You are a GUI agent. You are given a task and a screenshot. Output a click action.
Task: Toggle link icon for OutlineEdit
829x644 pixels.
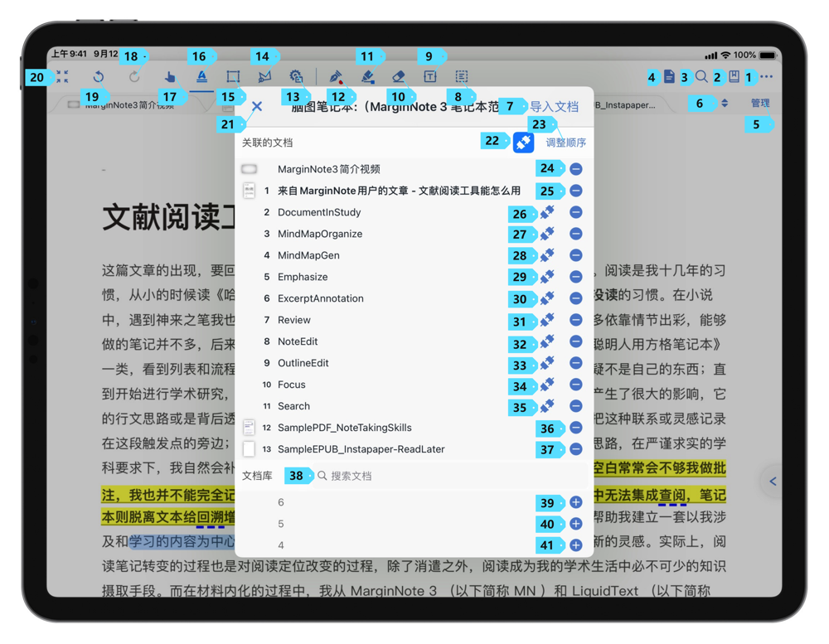pos(547,363)
